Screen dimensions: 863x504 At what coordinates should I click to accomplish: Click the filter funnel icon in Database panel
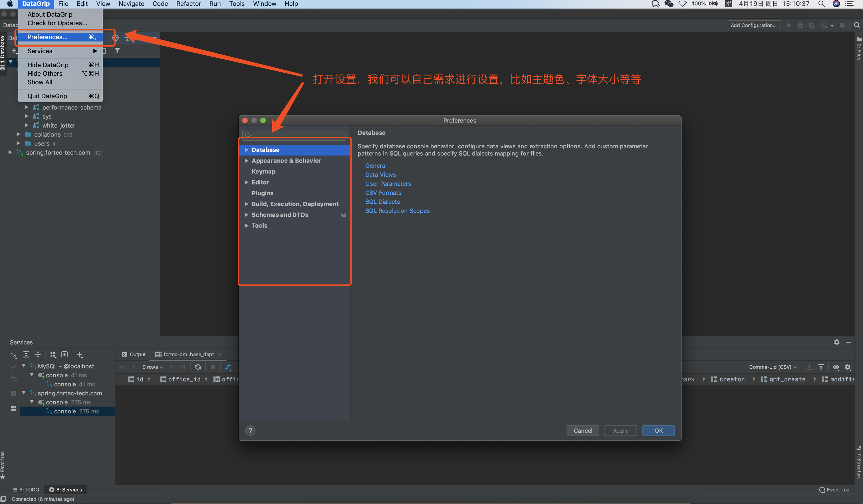[x=117, y=51]
